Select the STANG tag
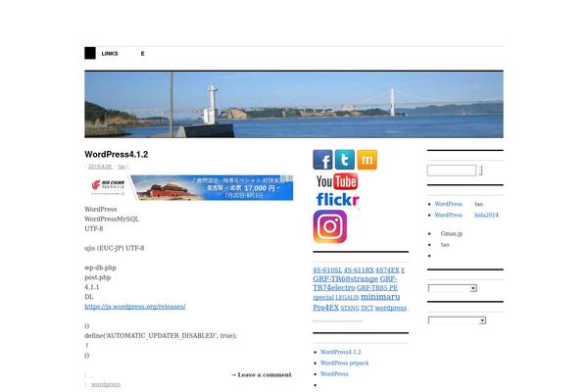This screenshot has width=588, height=392. coord(350,308)
